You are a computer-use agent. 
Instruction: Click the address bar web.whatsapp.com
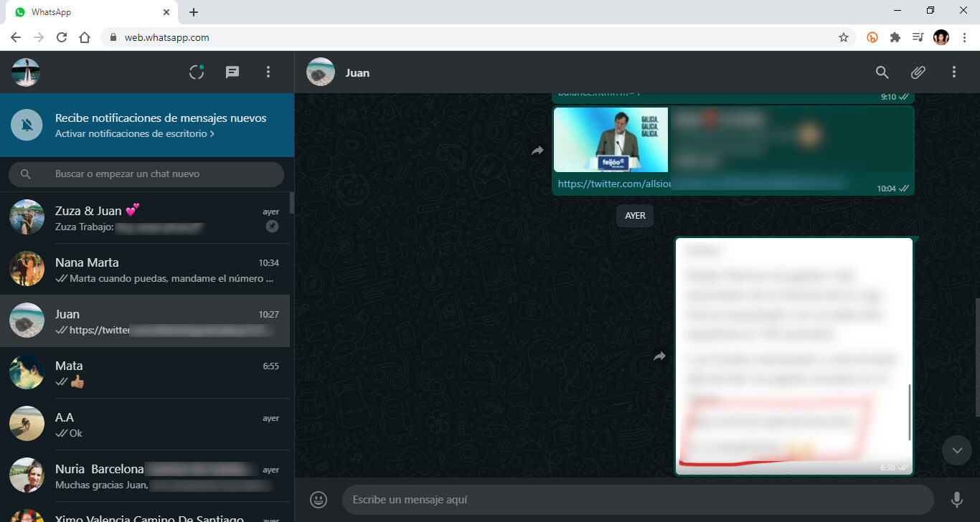tap(477, 37)
